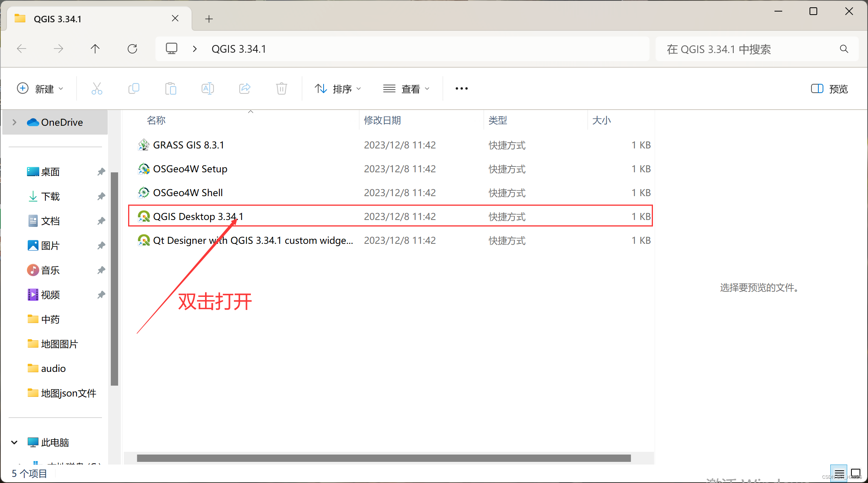Open the three-dot more options menu
Viewport: 868px width, 483px height.
pos(461,89)
